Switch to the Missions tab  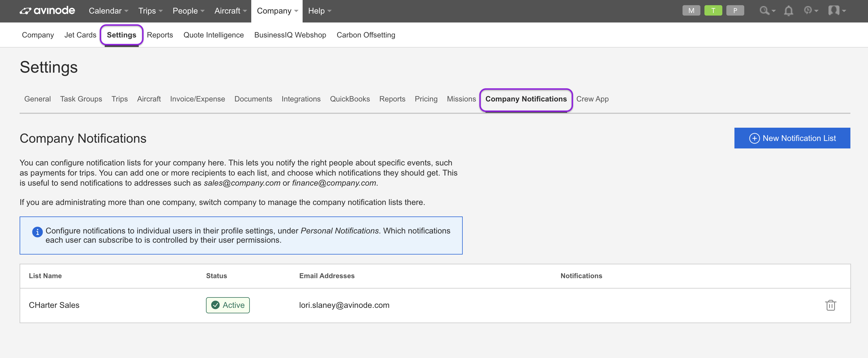(x=461, y=99)
